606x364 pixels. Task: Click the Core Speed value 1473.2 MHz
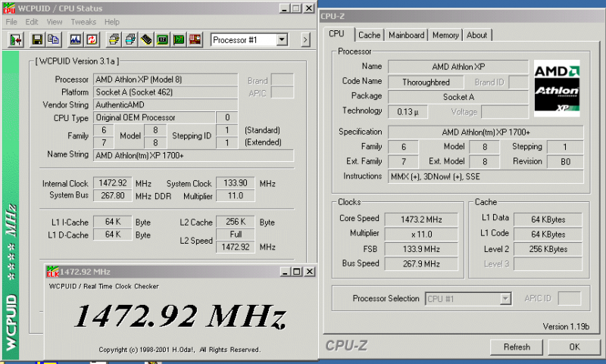421,219
